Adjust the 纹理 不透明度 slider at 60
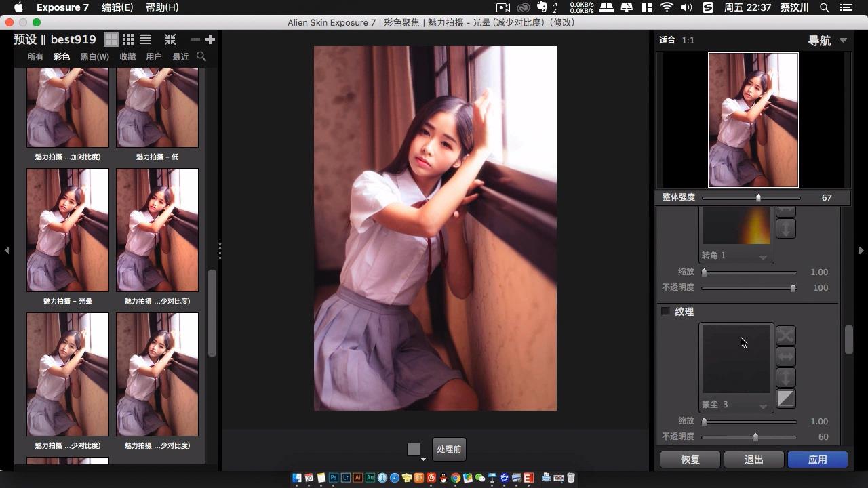This screenshot has width=868, height=488. point(749,437)
